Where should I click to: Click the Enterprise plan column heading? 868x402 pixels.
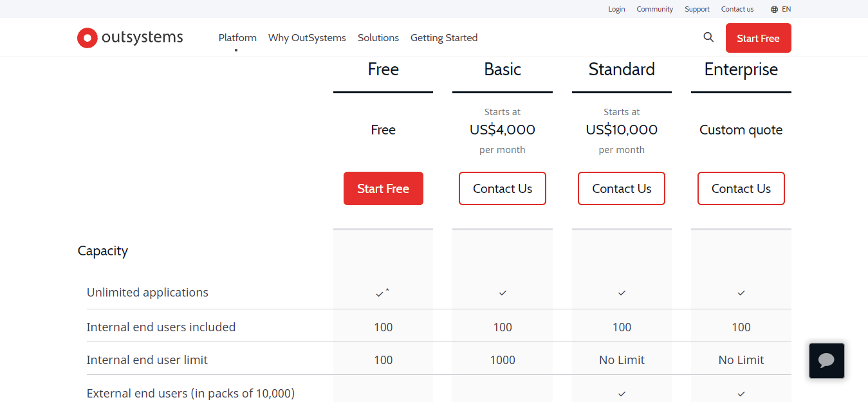(741, 69)
